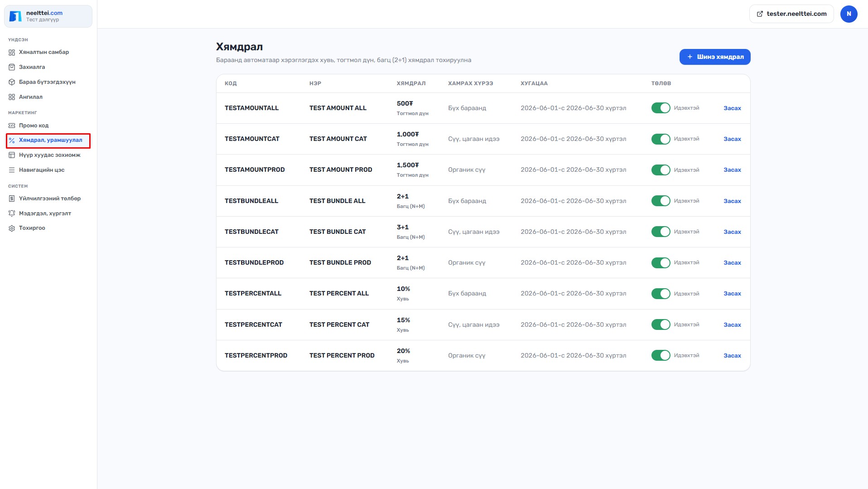Click Засах for TESTBUNDLEPROD row
Screen dimensions: 868x489
[732, 263]
